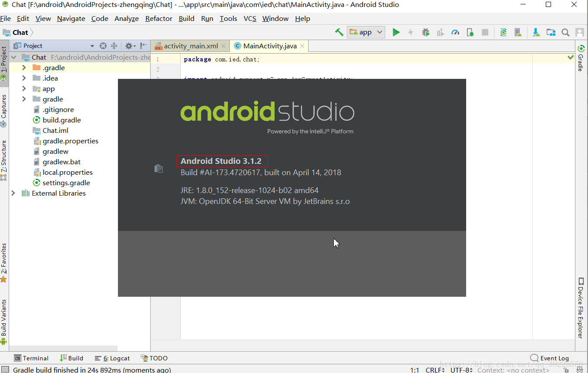The width and height of the screenshot is (588, 373).
Task: Open the Refactor menu
Action: coord(159,18)
